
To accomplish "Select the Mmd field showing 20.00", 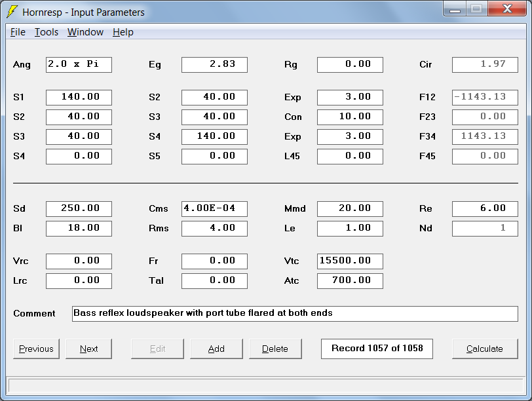I will tap(350, 209).
